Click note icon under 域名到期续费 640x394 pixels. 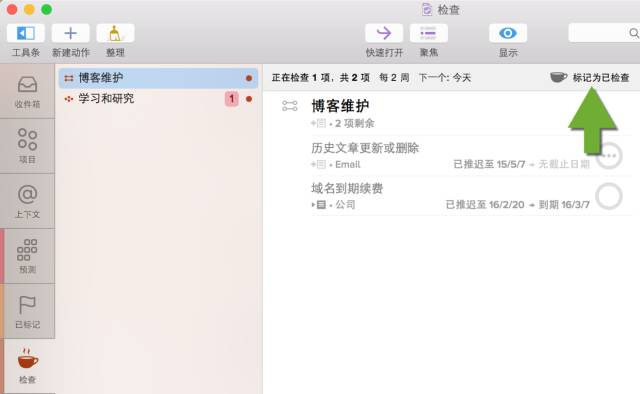pos(321,205)
